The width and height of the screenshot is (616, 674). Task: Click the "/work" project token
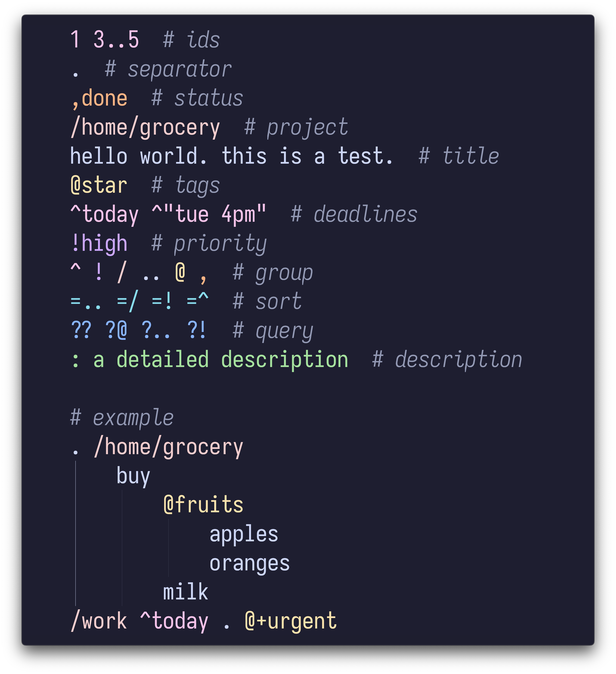[99, 622]
